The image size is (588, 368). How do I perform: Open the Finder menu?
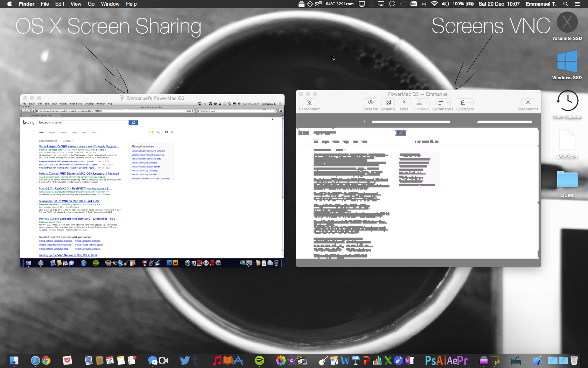pos(27,4)
